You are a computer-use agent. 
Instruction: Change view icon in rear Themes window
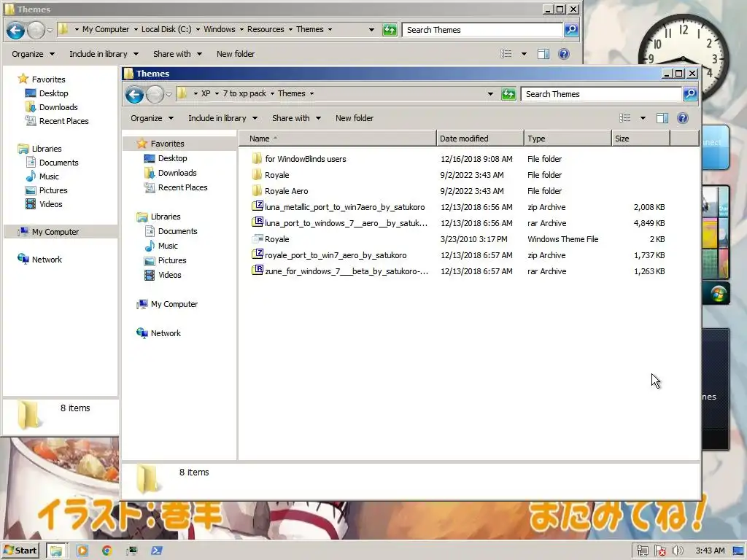[506, 54]
